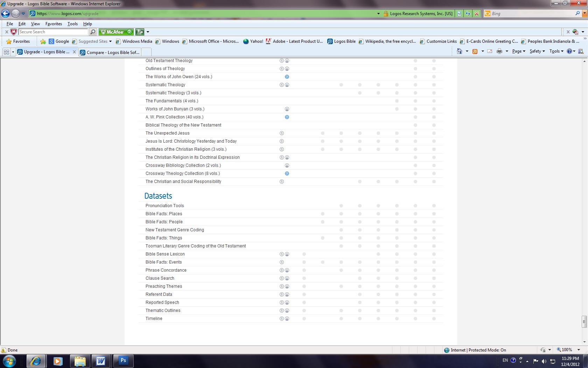Click the browser Forward arrow button
Viewport: 588px width, 368px height.
click(x=15, y=13)
